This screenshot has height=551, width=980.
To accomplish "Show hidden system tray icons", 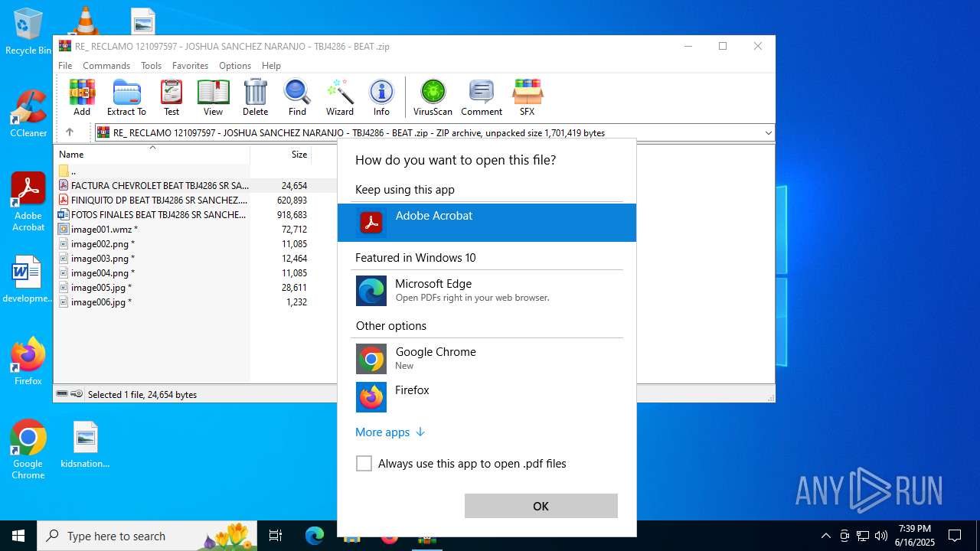I will 825,536.
